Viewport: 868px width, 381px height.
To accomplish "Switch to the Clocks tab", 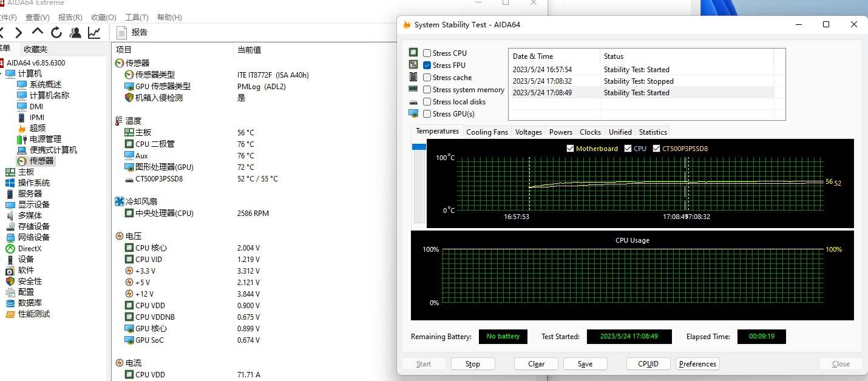I will tap(590, 132).
